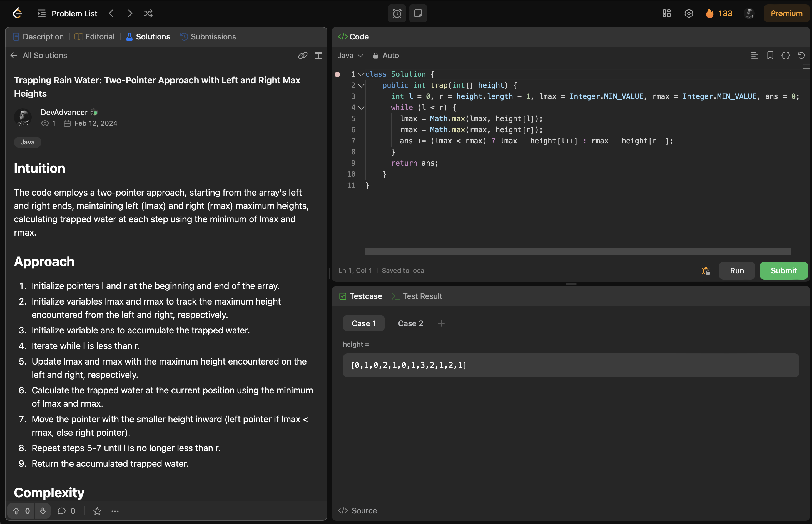
Task: Toggle the Auto lock setting
Action: [x=386, y=55]
